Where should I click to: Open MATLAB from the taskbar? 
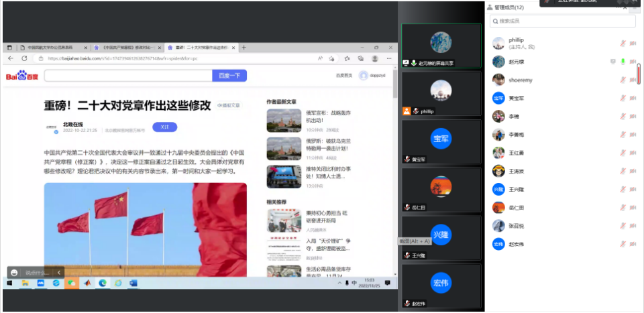87,284
